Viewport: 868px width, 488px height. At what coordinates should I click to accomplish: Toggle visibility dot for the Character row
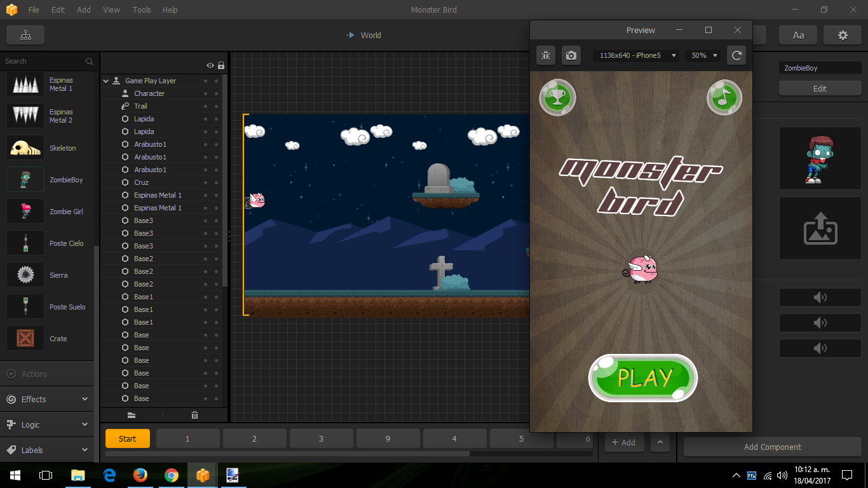205,93
